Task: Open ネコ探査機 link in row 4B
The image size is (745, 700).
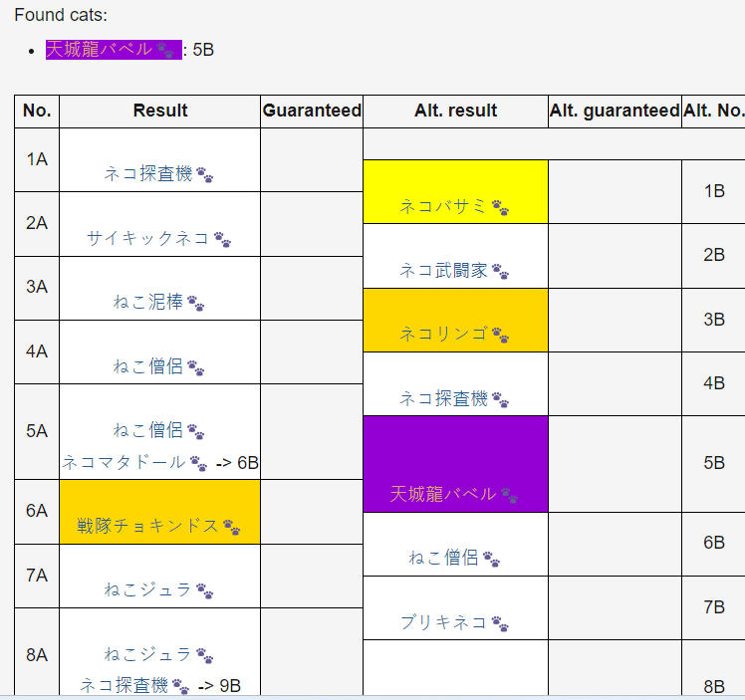Action: pyautogui.click(x=443, y=398)
